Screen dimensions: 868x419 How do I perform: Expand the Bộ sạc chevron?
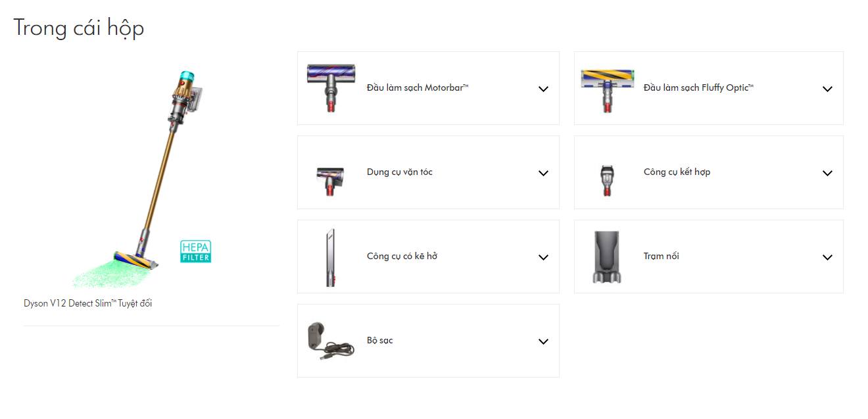tap(543, 341)
